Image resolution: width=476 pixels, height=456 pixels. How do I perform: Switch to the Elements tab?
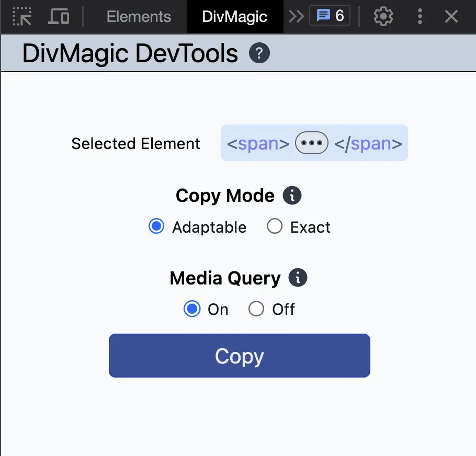coord(139,16)
